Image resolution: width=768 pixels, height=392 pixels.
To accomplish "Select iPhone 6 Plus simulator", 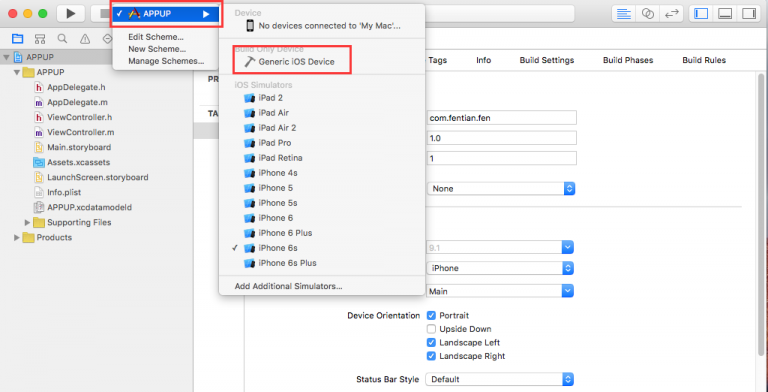I will pyautogui.click(x=285, y=233).
